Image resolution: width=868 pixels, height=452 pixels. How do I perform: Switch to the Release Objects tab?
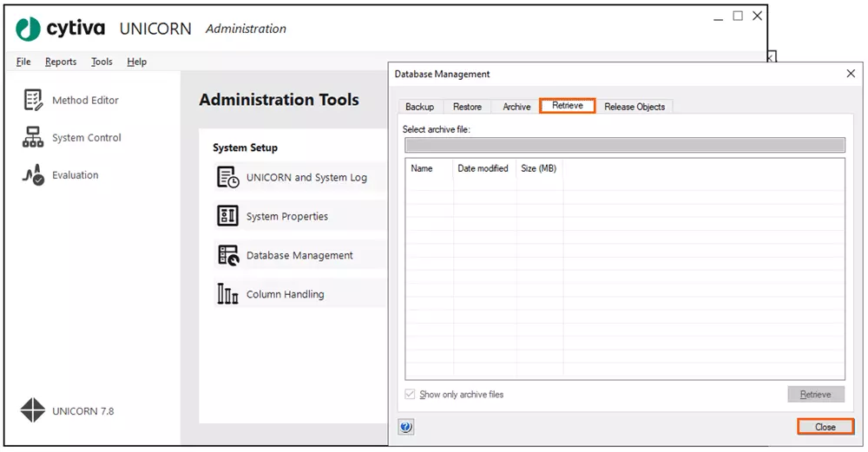[x=635, y=107]
